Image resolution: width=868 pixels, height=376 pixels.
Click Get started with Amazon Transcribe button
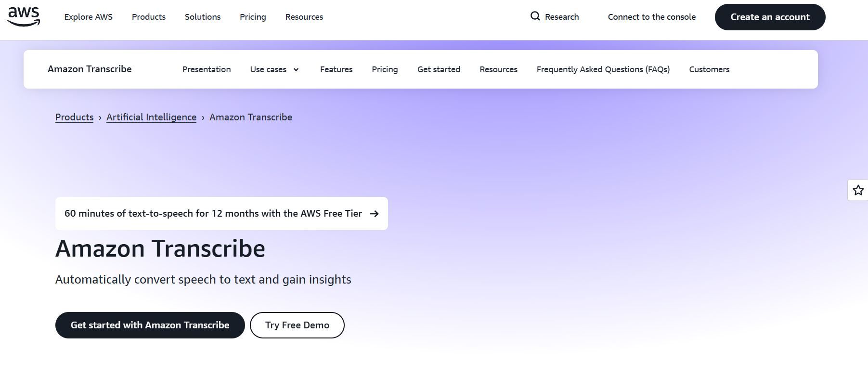(x=150, y=325)
